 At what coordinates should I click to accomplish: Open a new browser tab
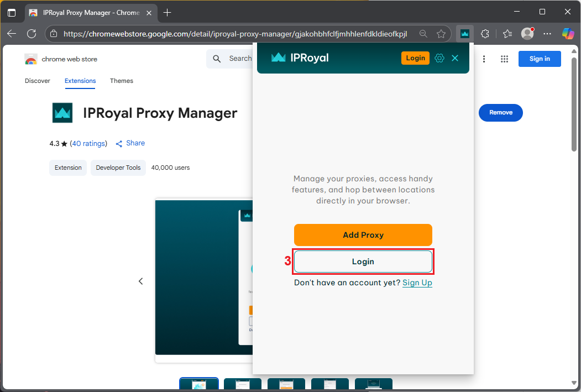(167, 13)
